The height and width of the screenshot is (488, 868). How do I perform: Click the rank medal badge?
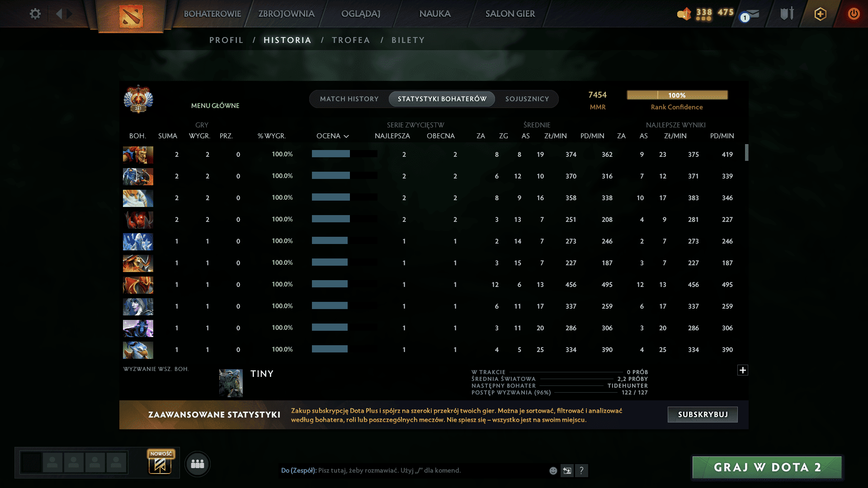coord(138,99)
